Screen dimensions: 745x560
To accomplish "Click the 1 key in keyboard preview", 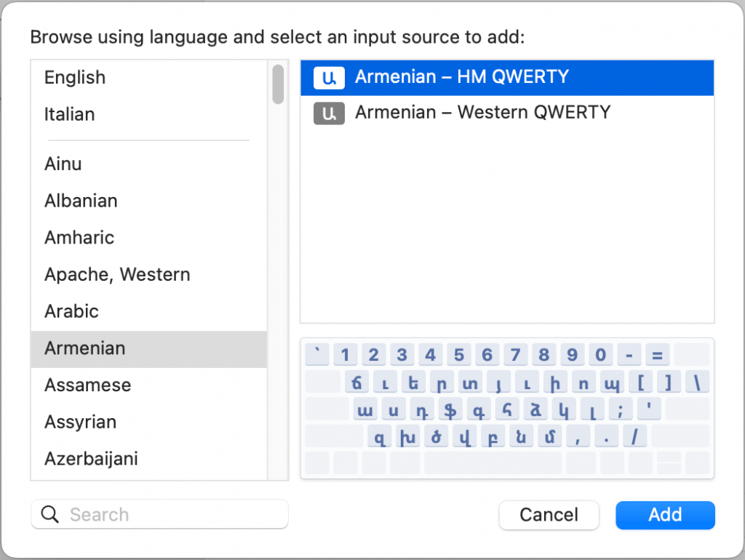I will click(346, 354).
